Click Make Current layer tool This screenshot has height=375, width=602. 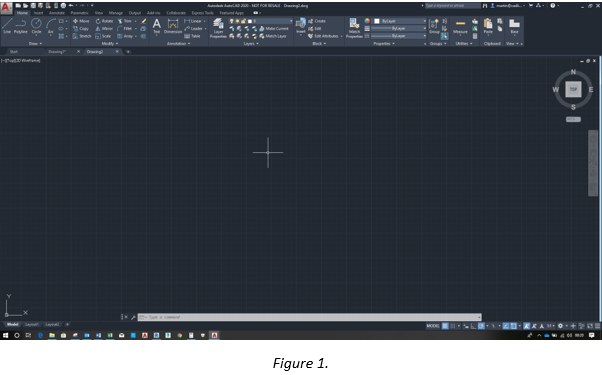pyautogui.click(x=274, y=29)
